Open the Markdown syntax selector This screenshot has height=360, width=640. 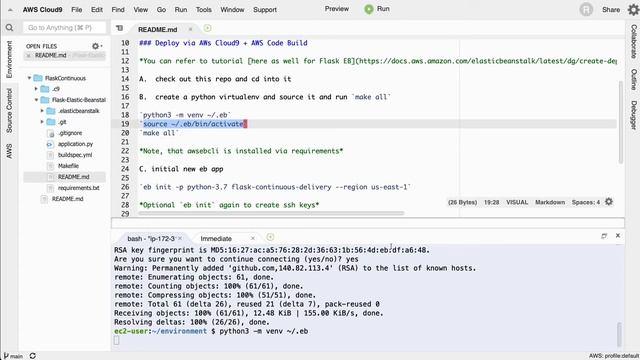(550, 202)
